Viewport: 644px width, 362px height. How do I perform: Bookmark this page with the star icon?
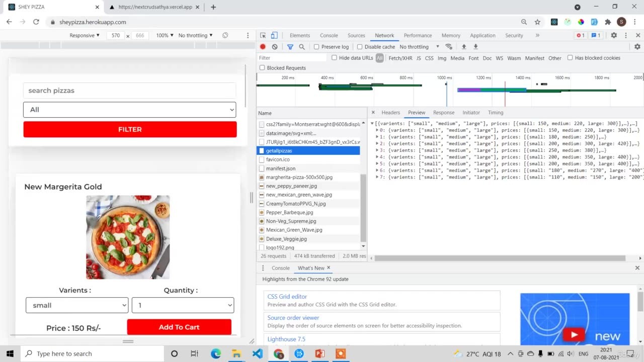(537, 22)
